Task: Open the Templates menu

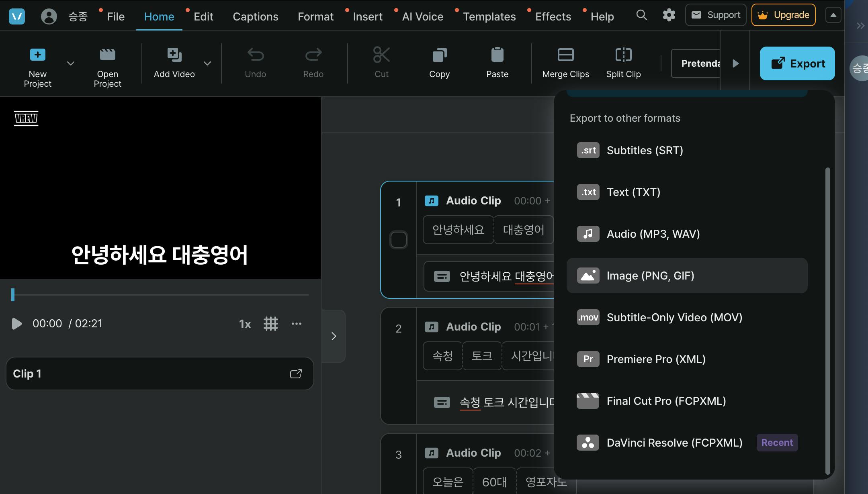Action: pyautogui.click(x=489, y=16)
